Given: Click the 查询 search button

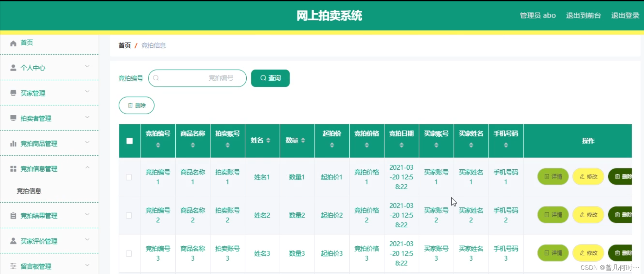Looking at the screenshot, I should coord(270,78).
